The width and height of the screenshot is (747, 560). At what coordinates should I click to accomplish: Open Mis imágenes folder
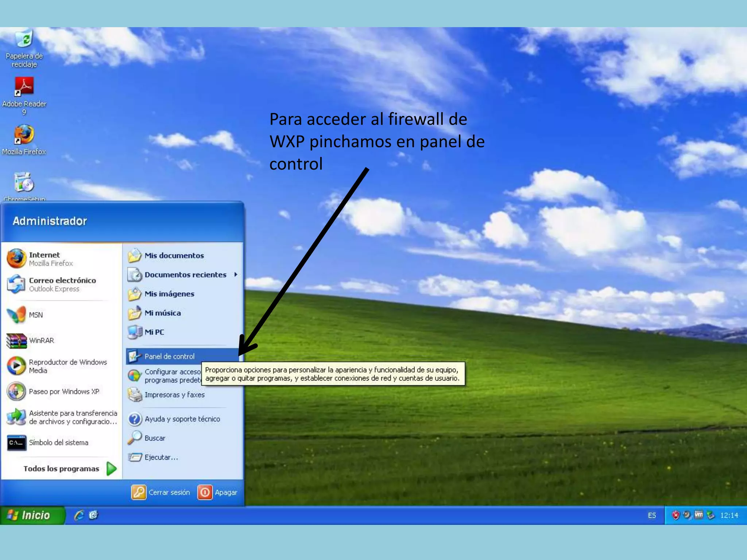click(x=183, y=294)
